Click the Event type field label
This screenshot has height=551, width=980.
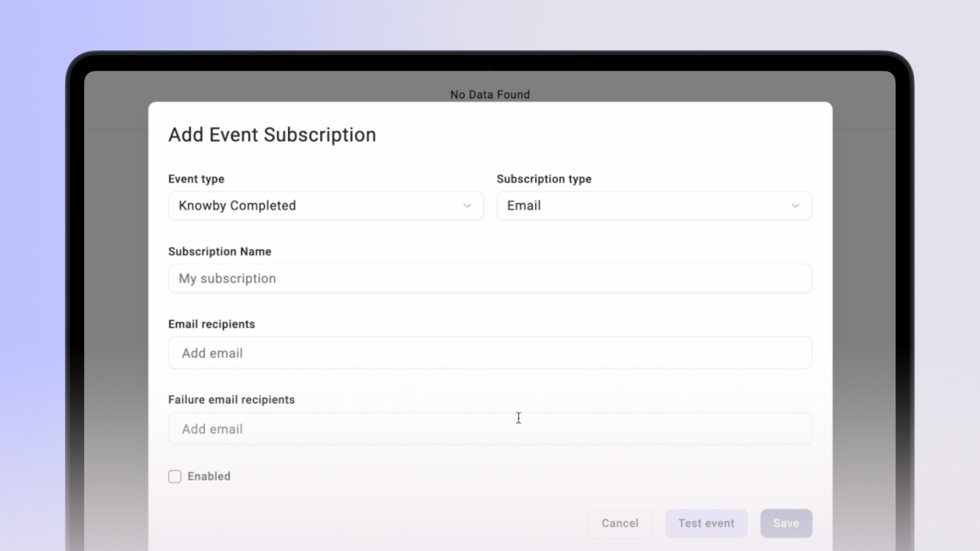click(x=196, y=179)
